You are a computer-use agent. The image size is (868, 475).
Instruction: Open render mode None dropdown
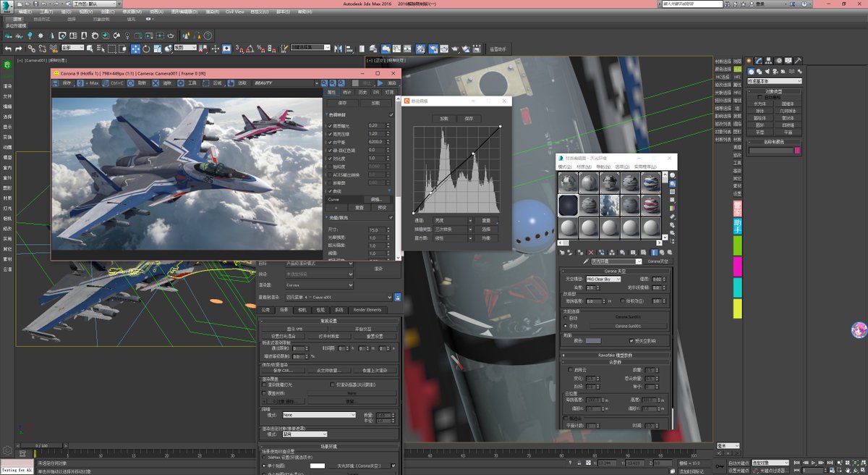(x=319, y=415)
